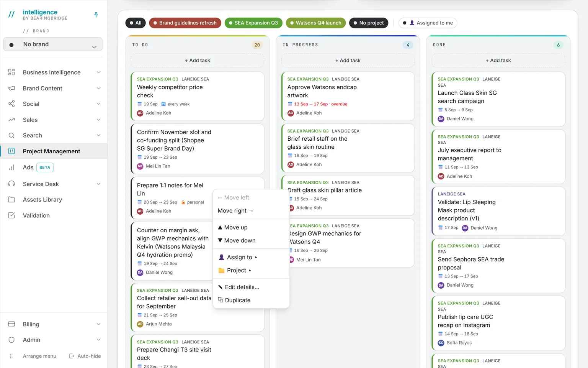This screenshot has width=588, height=368.
Task: Click the Sales trend arrow icon
Action: [x=11, y=120]
